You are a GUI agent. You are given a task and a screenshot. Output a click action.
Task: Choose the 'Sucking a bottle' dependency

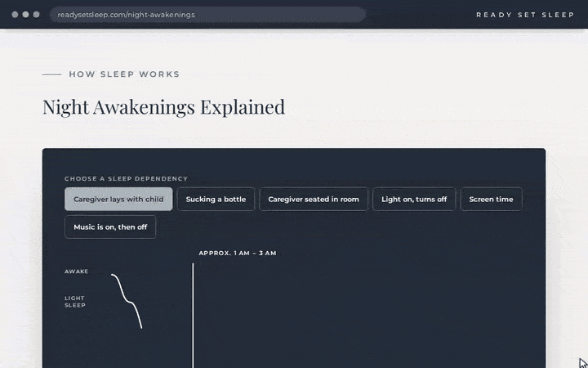click(216, 199)
